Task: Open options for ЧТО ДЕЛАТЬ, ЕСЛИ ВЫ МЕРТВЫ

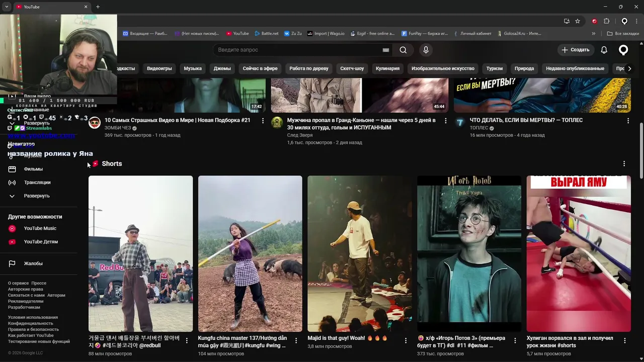Action: click(x=628, y=121)
